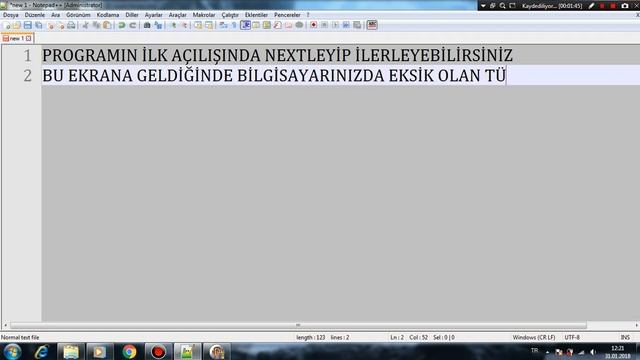640x360 pixels.
Task: Open the Ayarlar menu
Action: pos(153,15)
